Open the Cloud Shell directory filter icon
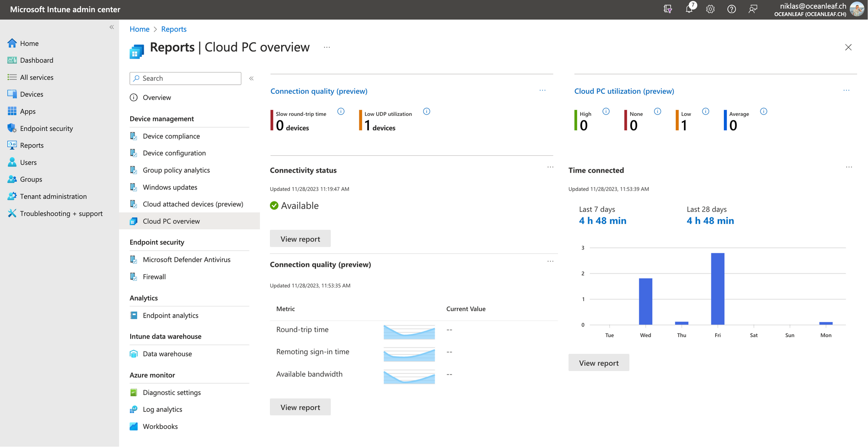 coord(668,9)
